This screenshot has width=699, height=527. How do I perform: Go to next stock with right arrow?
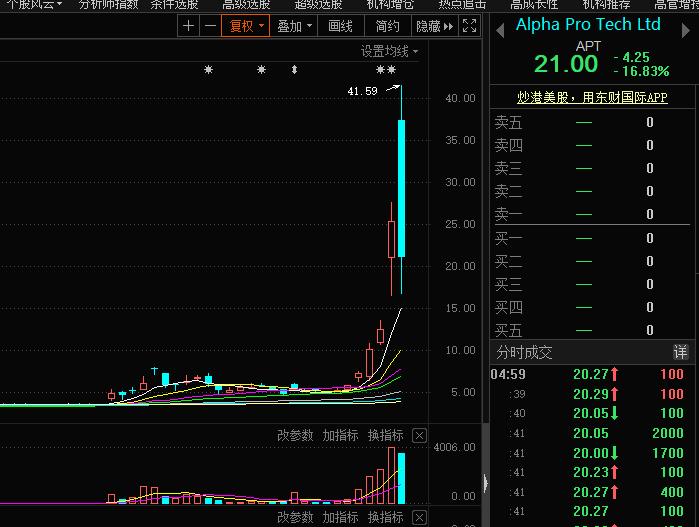coord(686,30)
